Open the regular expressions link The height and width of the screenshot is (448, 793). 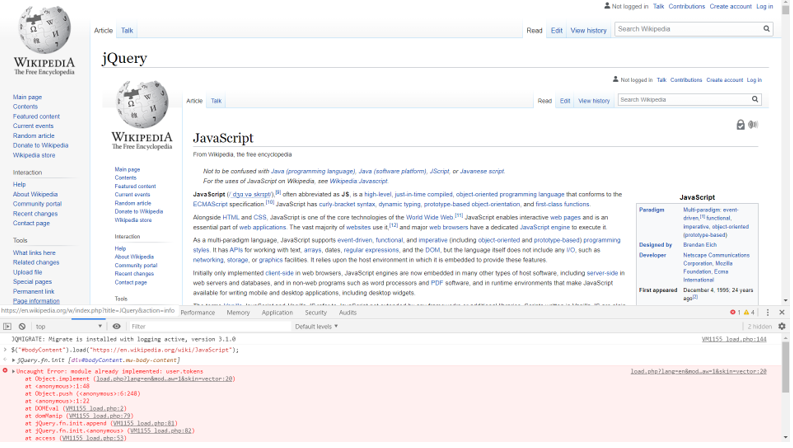coord(373,251)
